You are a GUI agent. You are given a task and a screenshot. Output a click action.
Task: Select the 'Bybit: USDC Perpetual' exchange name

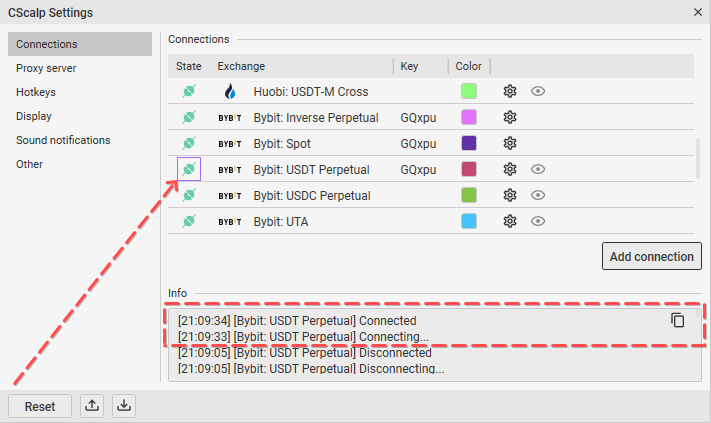click(312, 196)
